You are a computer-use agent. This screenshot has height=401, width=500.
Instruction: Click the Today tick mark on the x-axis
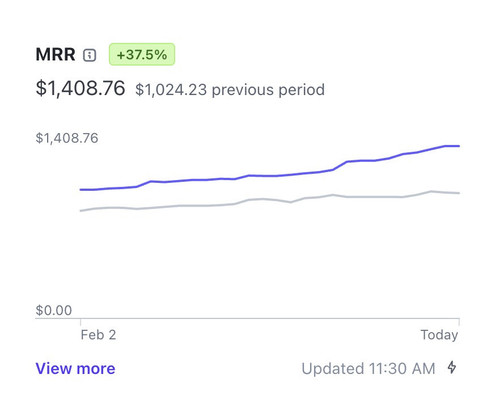(459, 322)
